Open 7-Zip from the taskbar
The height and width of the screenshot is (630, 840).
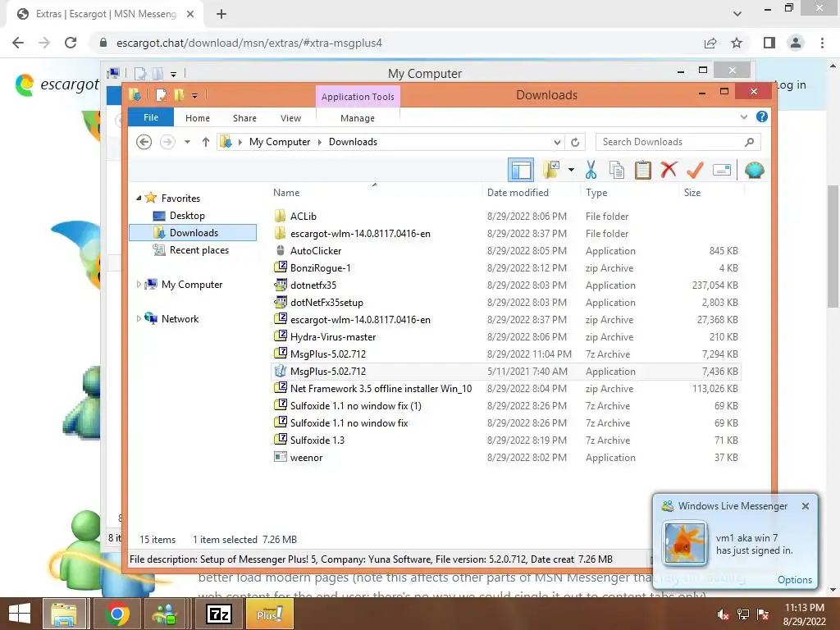[x=220, y=614]
